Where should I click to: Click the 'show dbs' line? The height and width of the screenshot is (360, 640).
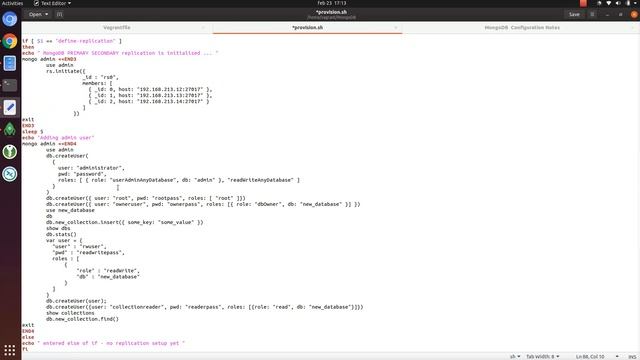tap(58, 228)
